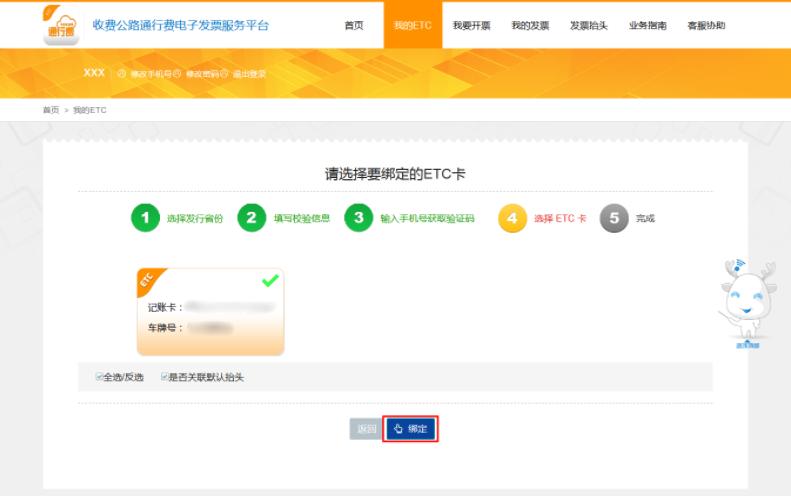Click the 首页 breadcrumb link
The height and width of the screenshot is (496, 791).
coord(51,110)
